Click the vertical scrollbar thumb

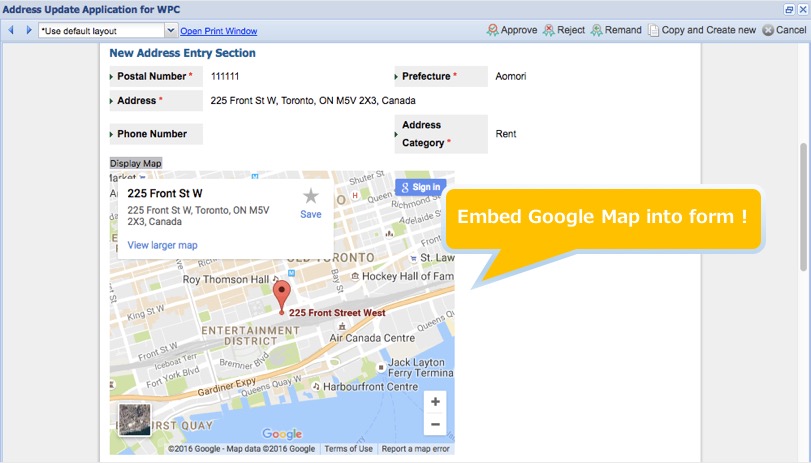pos(804,205)
